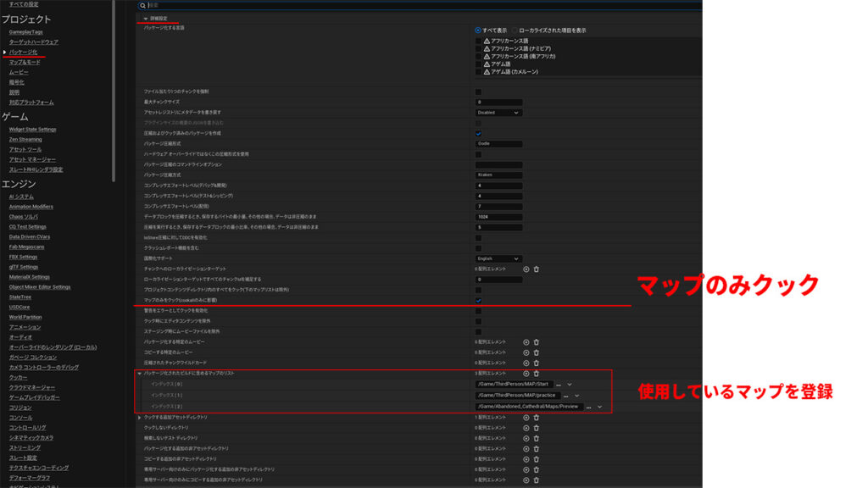
Task: Select the すべて表示 radio button
Action: [478, 30]
